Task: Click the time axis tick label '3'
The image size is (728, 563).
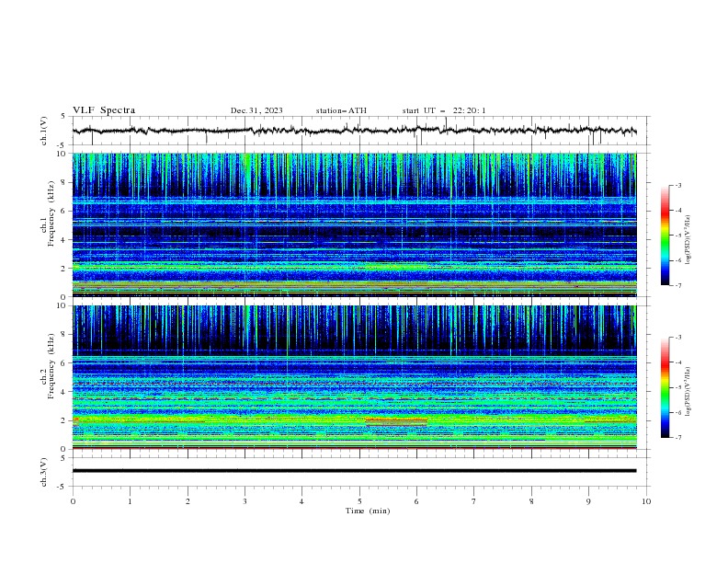Action: (x=245, y=501)
